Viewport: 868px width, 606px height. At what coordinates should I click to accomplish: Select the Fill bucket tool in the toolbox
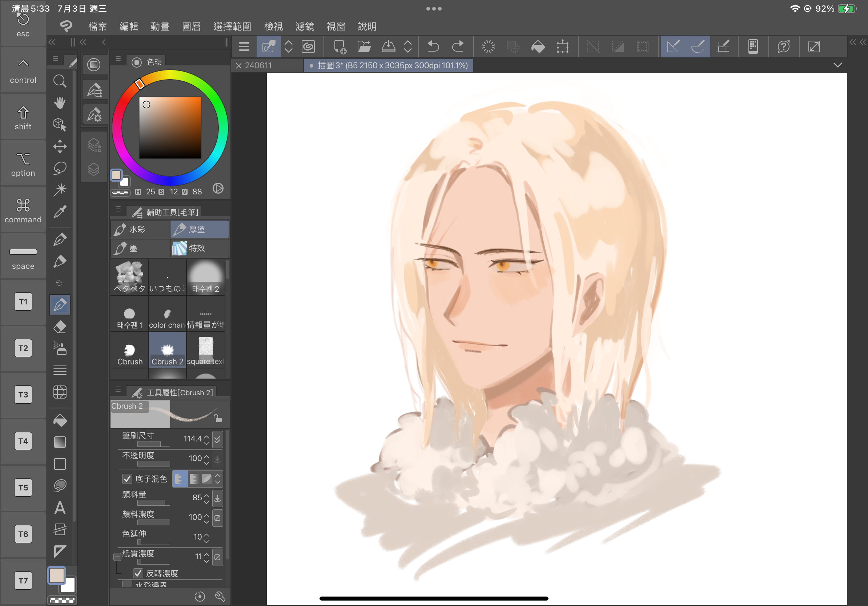60,420
